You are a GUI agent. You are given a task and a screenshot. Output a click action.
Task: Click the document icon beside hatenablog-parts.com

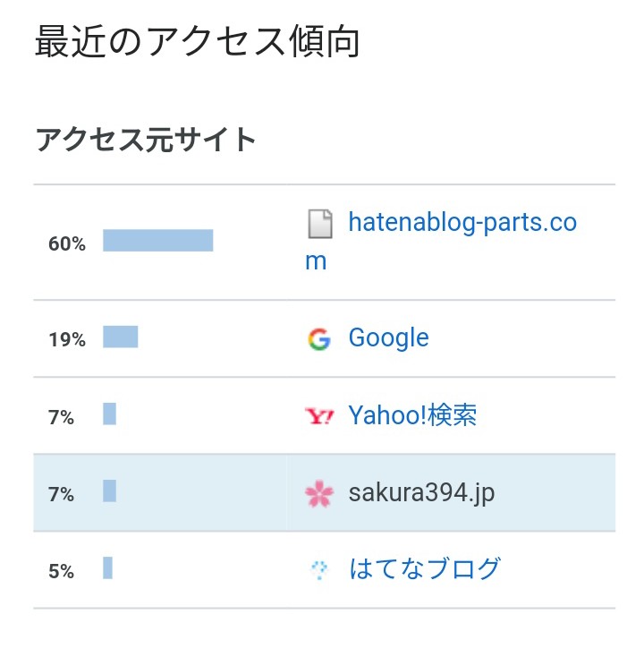point(320,224)
